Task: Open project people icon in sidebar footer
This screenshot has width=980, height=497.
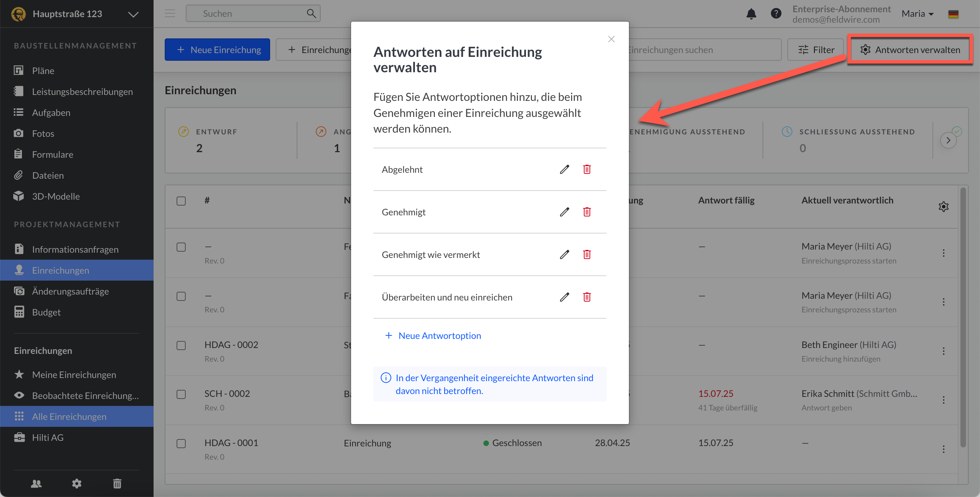Action: (36, 483)
